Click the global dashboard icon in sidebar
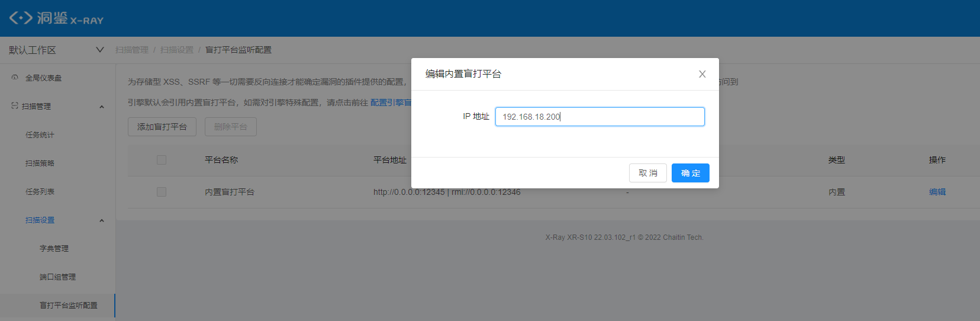The height and width of the screenshot is (321, 980). pyautogui.click(x=15, y=78)
